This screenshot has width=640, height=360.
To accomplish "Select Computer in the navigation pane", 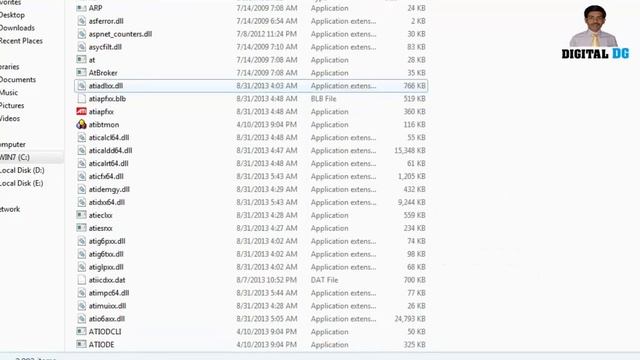I will tap(13, 144).
